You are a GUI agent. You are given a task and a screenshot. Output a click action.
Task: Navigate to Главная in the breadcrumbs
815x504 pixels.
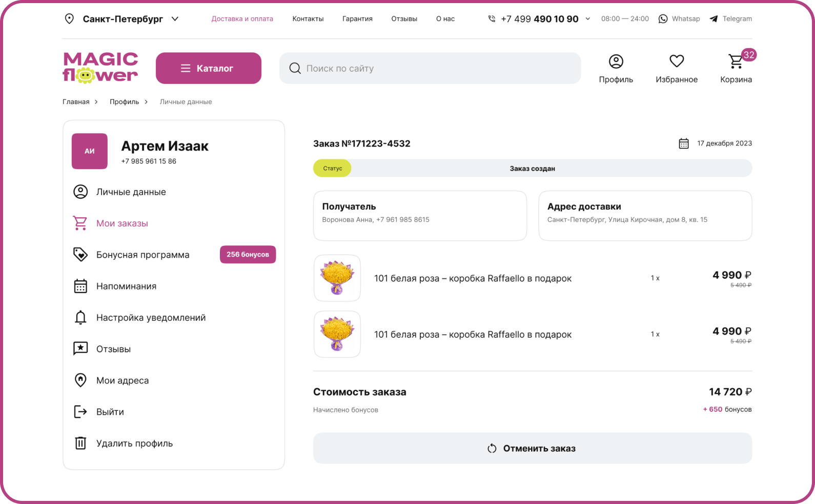point(76,102)
